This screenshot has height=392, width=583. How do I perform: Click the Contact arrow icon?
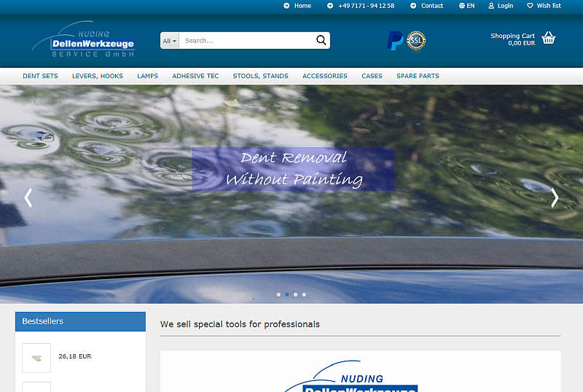click(413, 6)
